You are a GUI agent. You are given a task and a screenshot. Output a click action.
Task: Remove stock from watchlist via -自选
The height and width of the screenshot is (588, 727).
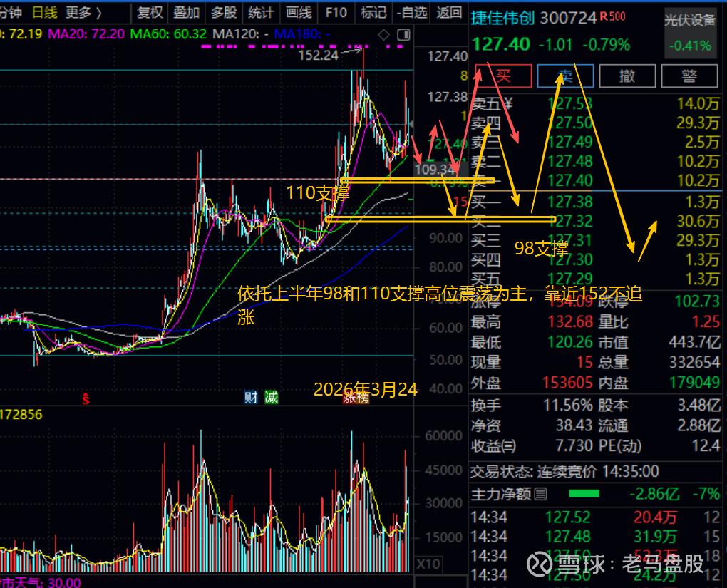point(412,12)
